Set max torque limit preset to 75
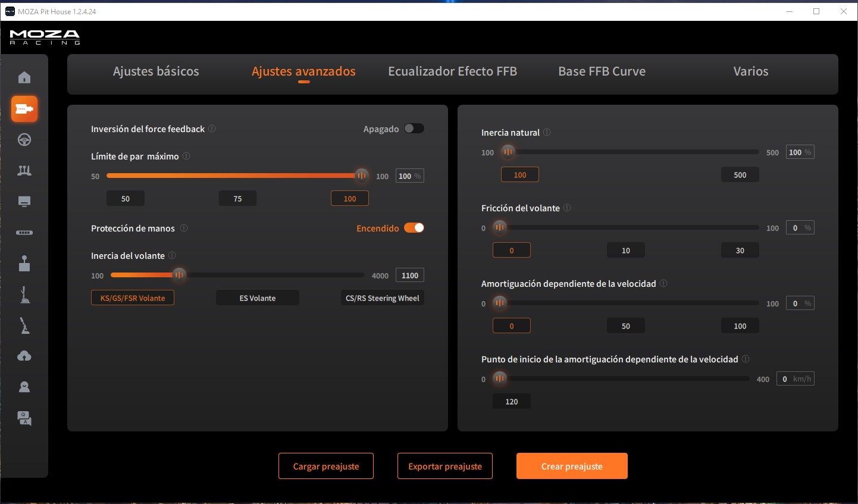The image size is (858, 504). click(x=237, y=199)
